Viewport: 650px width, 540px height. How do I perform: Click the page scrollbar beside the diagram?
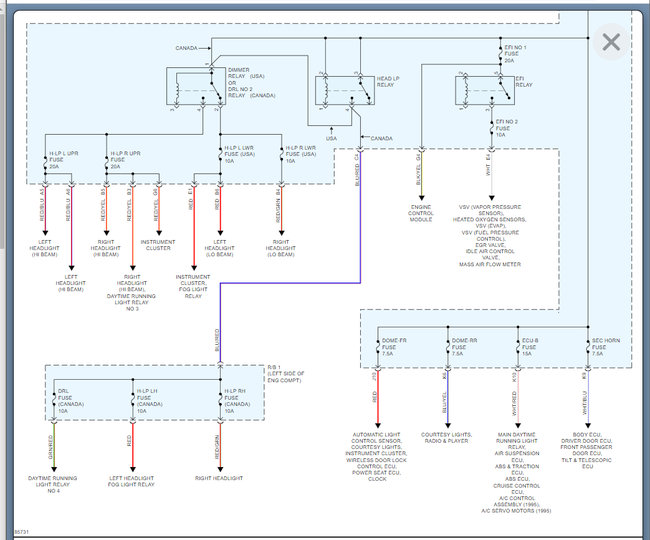2,133
